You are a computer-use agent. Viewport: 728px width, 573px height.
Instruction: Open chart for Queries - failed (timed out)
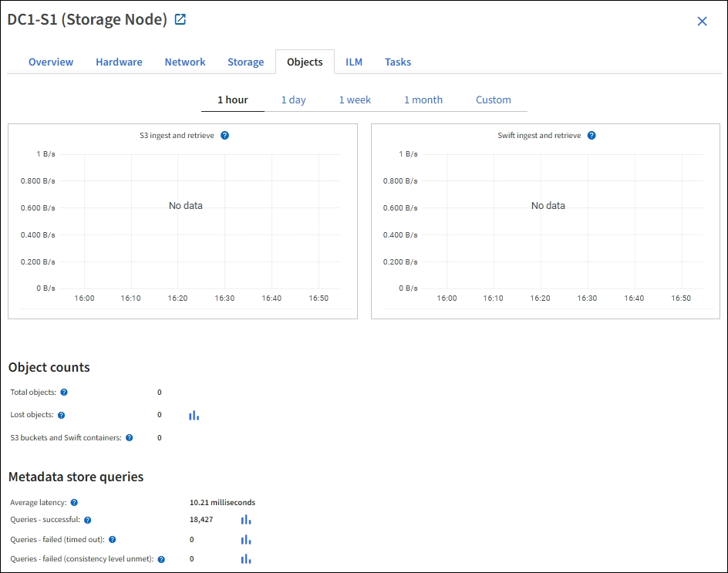pos(246,540)
